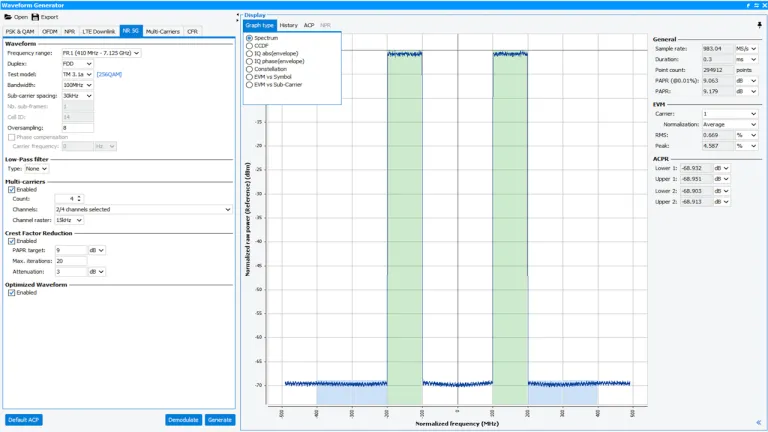Expand the Channels selection dropdown
Viewport: 768px width, 432px height.
pos(143,209)
